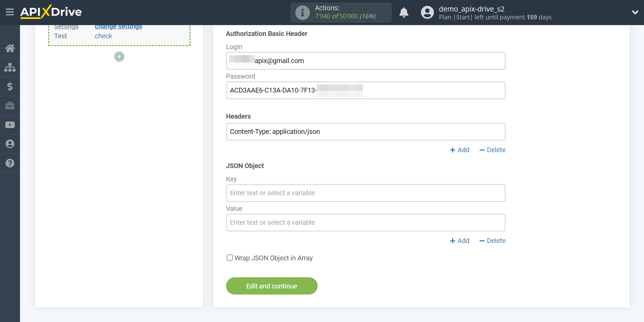Enable Wrap JSON Object in Array
This screenshot has height=322, width=644.
229,258
